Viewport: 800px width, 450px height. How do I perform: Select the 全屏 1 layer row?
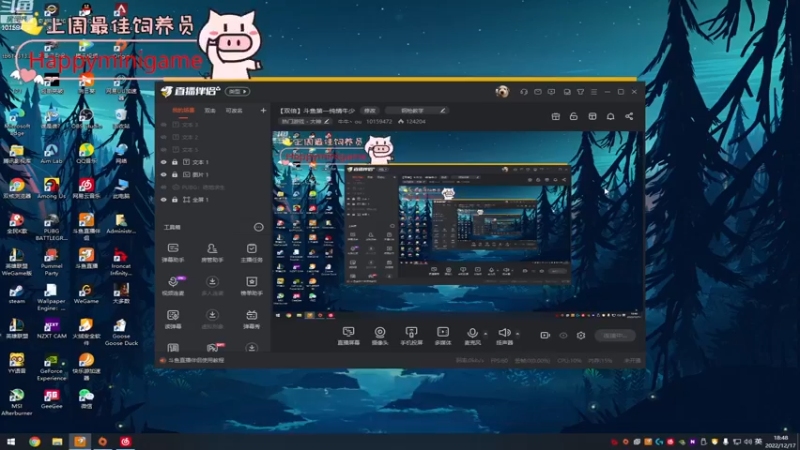point(213,199)
